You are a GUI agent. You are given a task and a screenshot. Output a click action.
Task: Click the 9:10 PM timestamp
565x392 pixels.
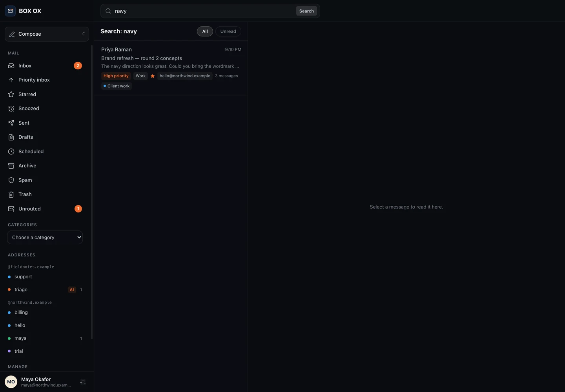pos(233,50)
